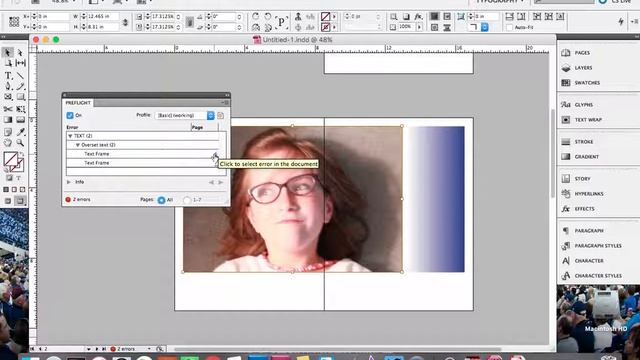
Task: Select the Note tool
Action: (x=8, y=132)
